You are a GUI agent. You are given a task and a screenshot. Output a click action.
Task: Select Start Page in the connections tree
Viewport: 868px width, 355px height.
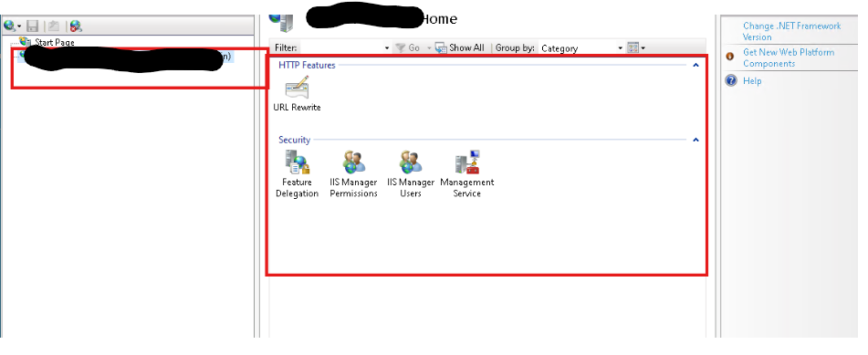click(55, 42)
